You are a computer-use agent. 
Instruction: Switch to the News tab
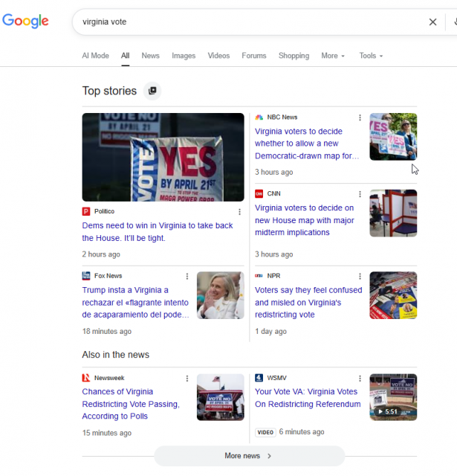point(150,56)
